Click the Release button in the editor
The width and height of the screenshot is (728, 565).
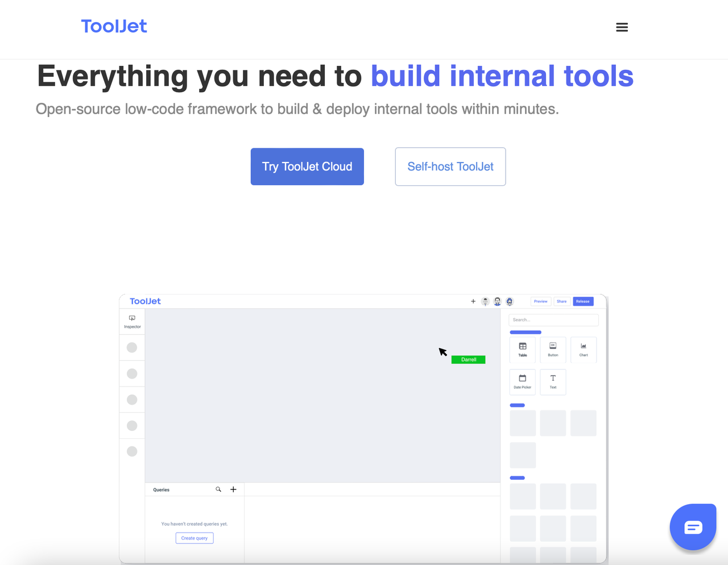pyautogui.click(x=583, y=301)
